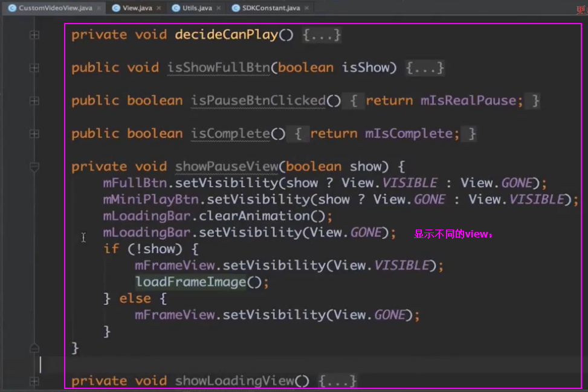The height and width of the screenshot is (392, 588).
Task: Close the CustomVideoView.java tab
Action: click(99, 8)
